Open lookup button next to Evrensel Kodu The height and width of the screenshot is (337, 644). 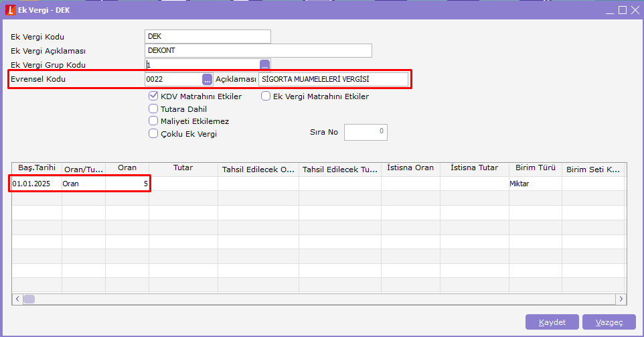click(x=208, y=79)
